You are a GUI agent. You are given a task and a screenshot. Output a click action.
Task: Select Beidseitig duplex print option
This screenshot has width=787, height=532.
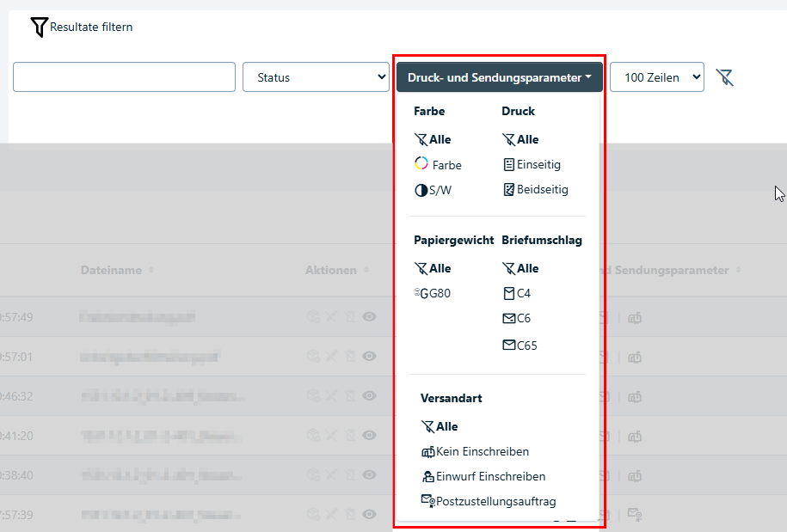tap(535, 189)
